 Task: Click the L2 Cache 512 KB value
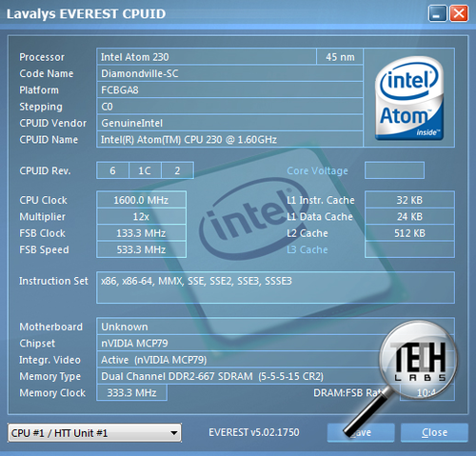(409, 233)
